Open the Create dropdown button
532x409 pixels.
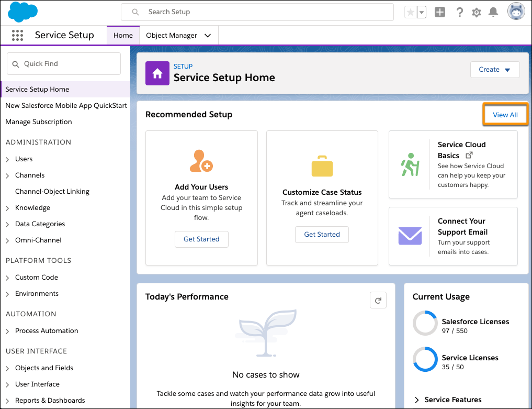click(495, 69)
